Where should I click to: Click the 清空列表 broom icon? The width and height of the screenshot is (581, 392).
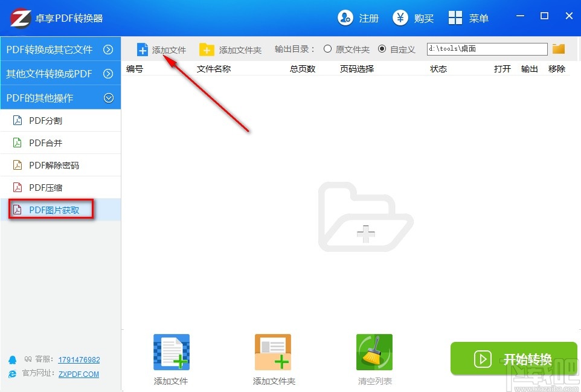pyautogui.click(x=374, y=352)
